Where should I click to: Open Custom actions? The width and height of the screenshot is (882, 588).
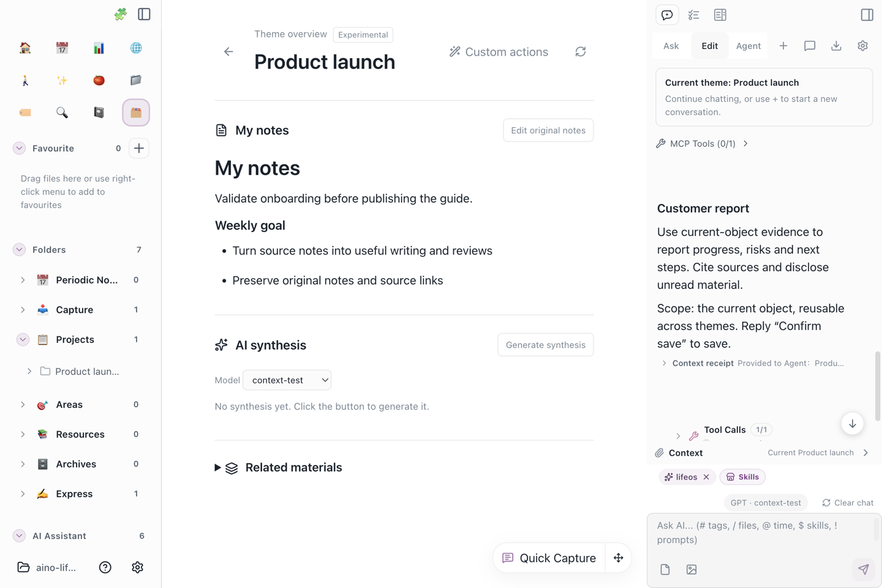499,52
